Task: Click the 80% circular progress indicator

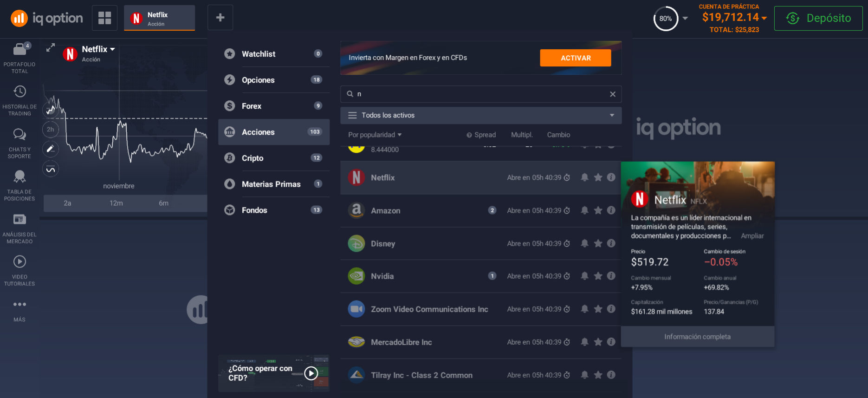Action: click(666, 19)
